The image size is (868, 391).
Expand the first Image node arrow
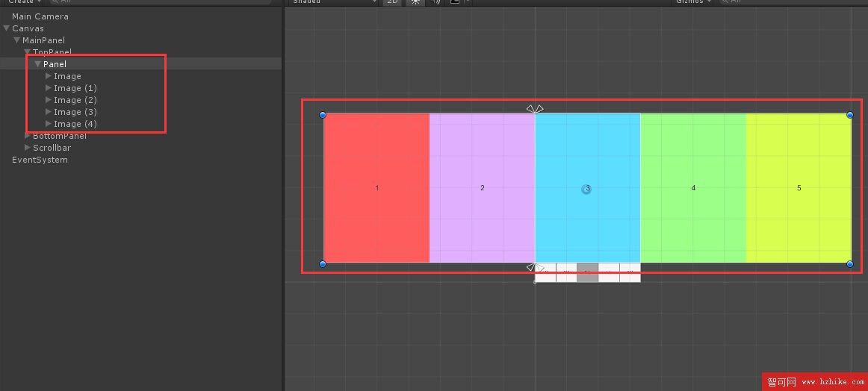[48, 76]
